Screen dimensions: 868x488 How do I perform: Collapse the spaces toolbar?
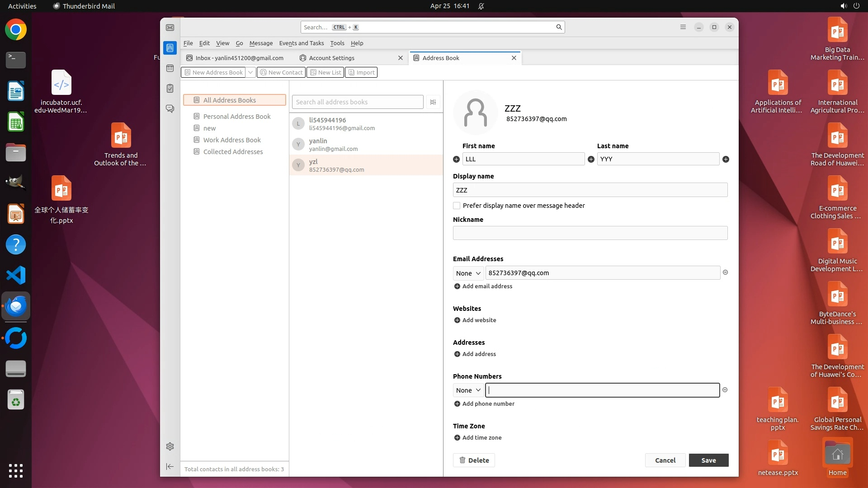[x=170, y=466]
